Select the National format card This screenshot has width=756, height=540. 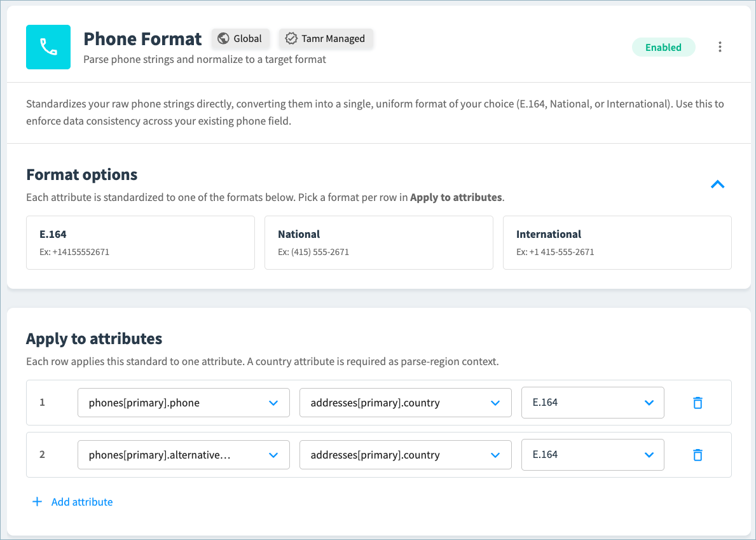pyautogui.click(x=378, y=242)
